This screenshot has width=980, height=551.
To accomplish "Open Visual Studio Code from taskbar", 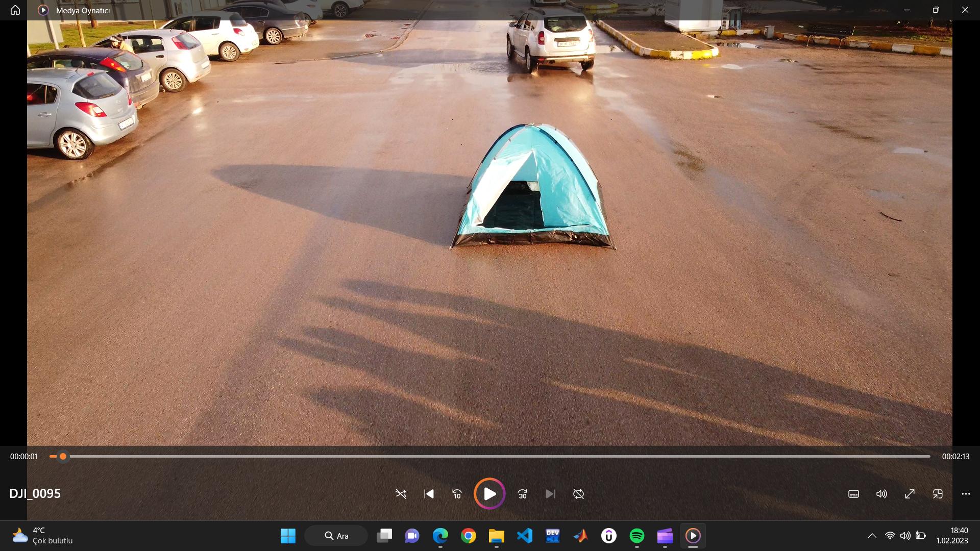I will click(x=525, y=536).
